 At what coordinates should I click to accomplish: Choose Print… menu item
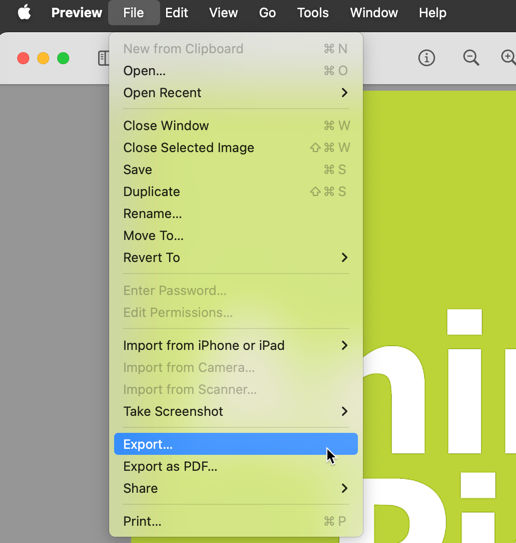point(236,521)
